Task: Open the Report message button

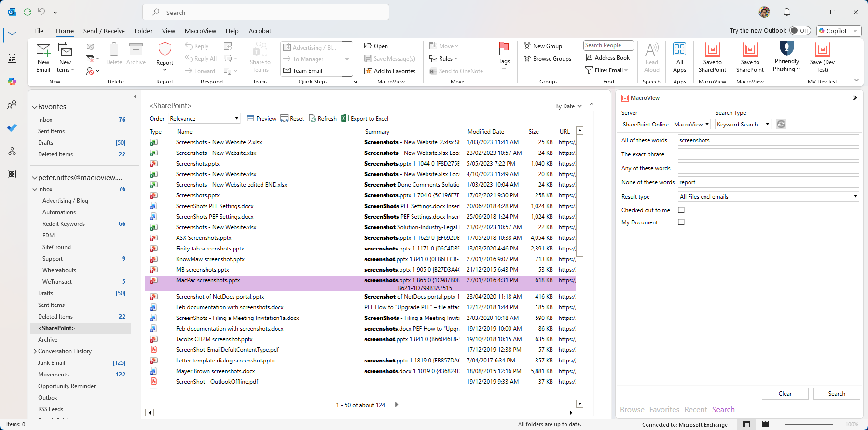Action: coord(165,57)
